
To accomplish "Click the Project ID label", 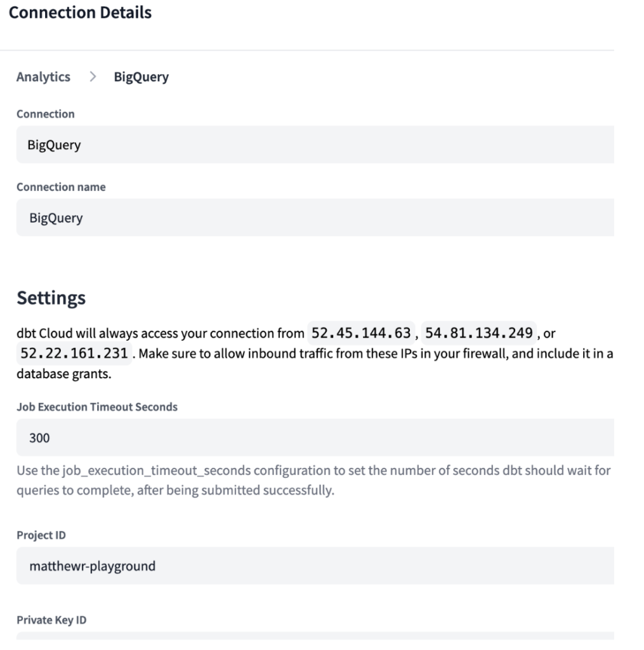I will pyautogui.click(x=41, y=535).
